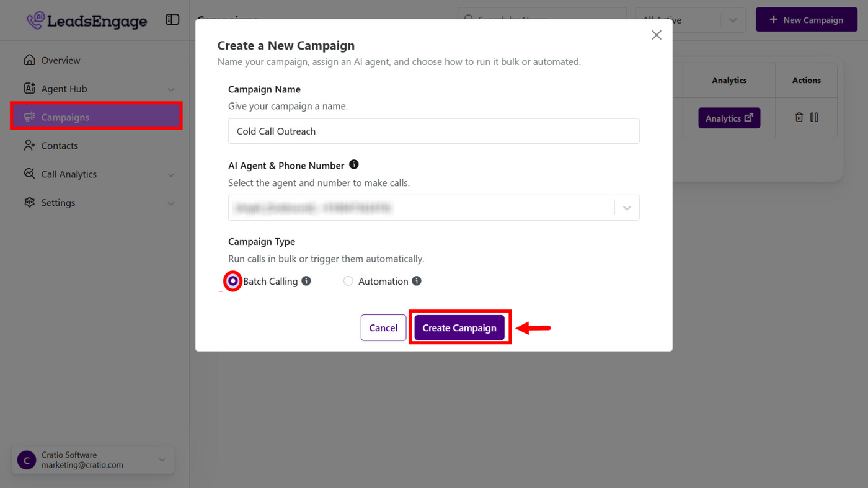Viewport: 868px width, 488px height.
Task: Click the Automation info icon
Action: [x=417, y=281]
